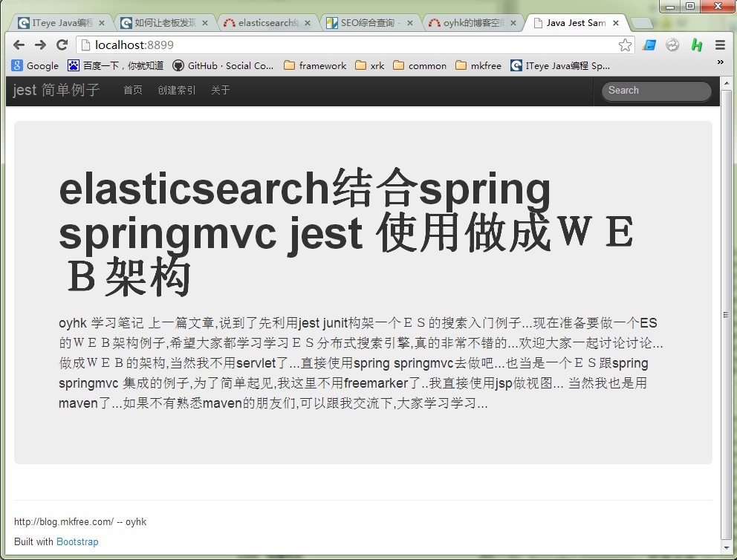Click the page scrollbar up arrow

click(726, 83)
